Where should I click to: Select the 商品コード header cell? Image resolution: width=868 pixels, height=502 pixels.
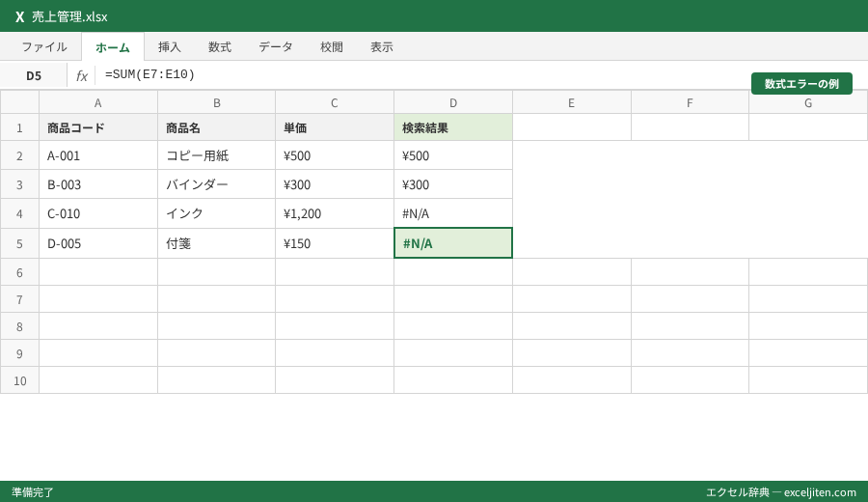[x=98, y=127]
